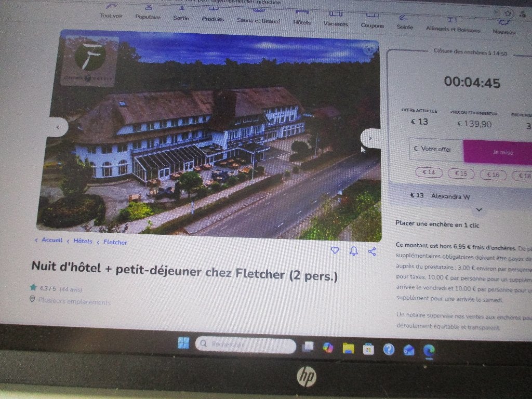The height and width of the screenshot is (399, 532).
Task: Click the hotel title Nuit d'hôtel heading
Action: tap(184, 271)
